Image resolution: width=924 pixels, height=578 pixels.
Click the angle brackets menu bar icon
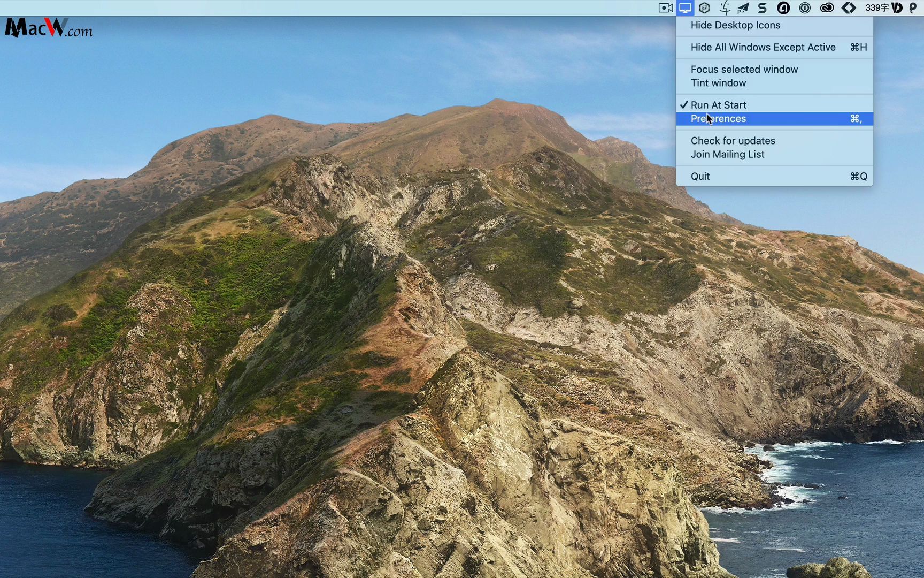pos(849,8)
